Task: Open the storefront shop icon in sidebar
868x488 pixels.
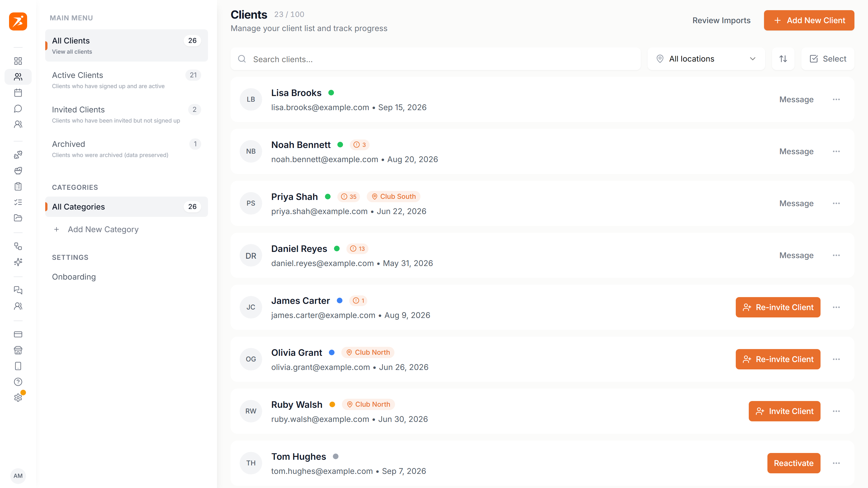Action: click(x=18, y=350)
